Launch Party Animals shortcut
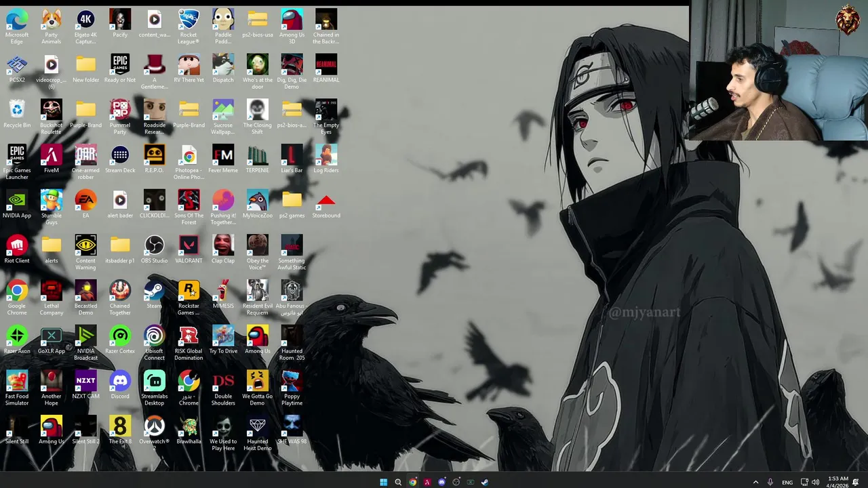Viewport: 868px width, 488px height. tap(51, 27)
